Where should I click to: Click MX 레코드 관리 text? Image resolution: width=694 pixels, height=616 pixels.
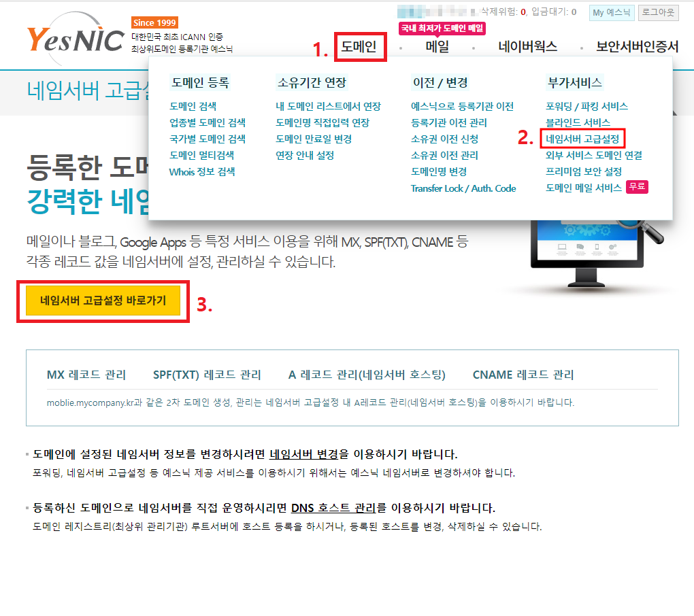[86, 375]
